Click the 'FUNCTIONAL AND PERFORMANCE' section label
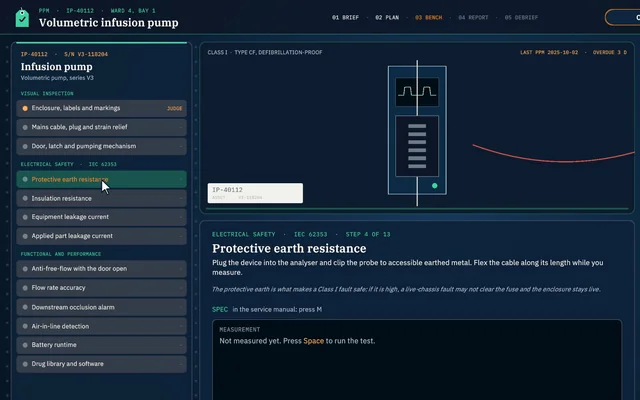Image resolution: width=640 pixels, height=400 pixels. tap(61, 254)
